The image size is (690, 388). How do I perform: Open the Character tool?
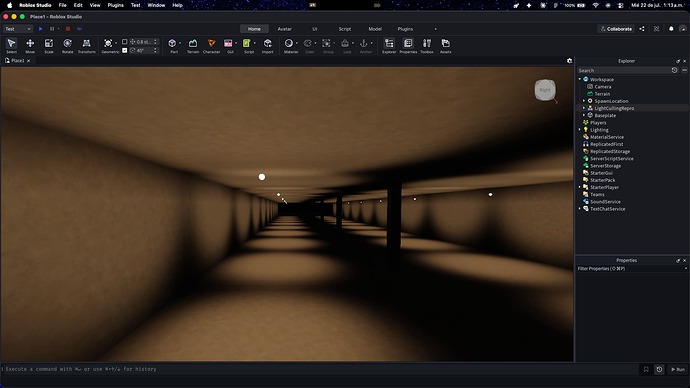(x=211, y=45)
